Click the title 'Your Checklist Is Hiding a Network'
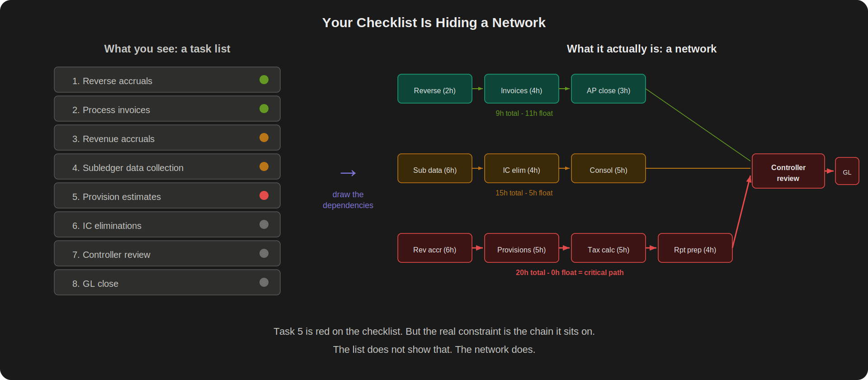This screenshot has height=380, width=868. tap(434, 23)
